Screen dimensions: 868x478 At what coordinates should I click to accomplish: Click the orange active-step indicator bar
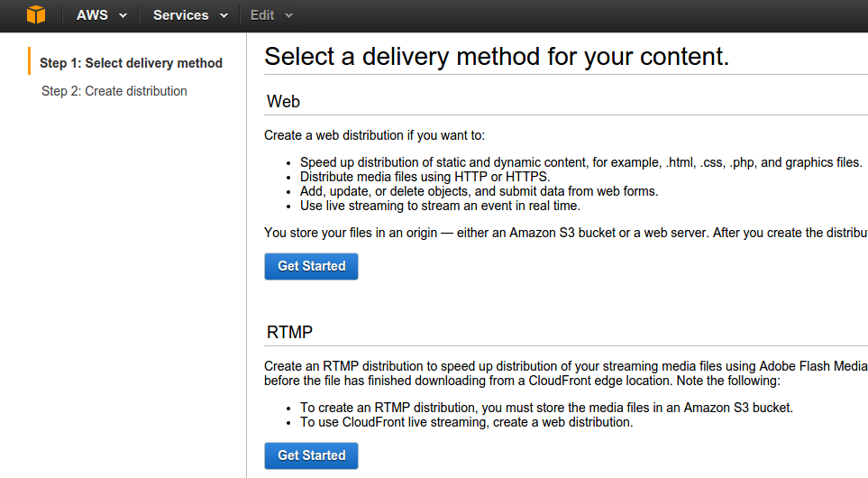(x=29, y=62)
